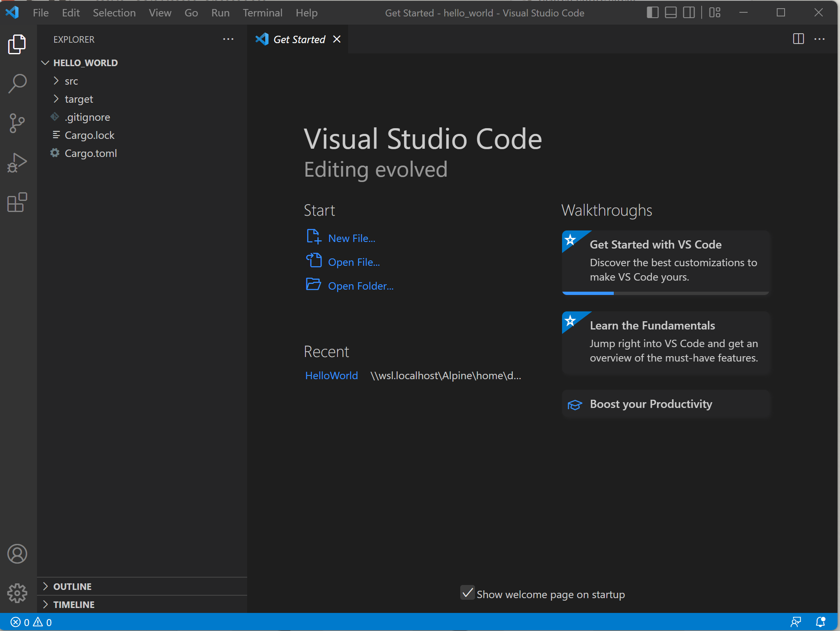
Task: Toggle the bottom panel visibility
Action: coord(671,13)
